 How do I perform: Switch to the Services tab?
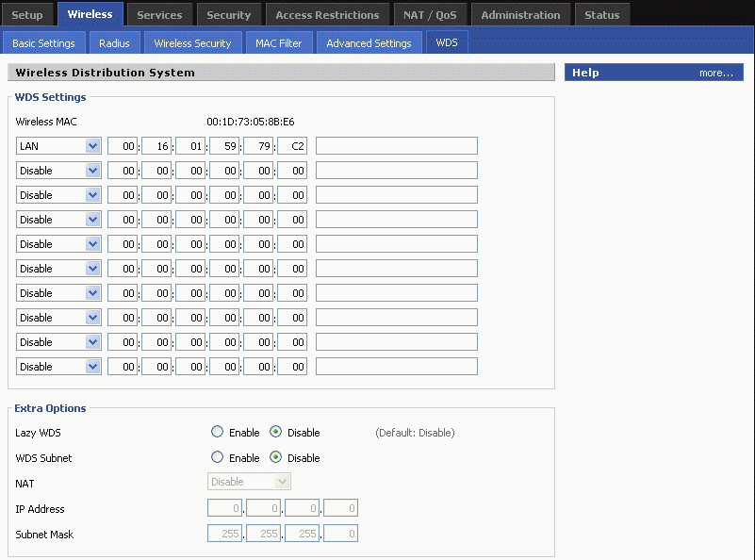[x=159, y=15]
